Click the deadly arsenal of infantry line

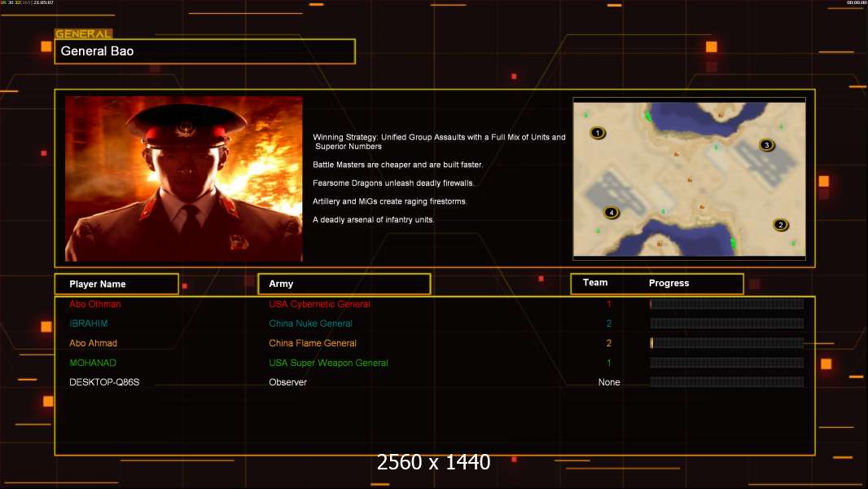(374, 219)
